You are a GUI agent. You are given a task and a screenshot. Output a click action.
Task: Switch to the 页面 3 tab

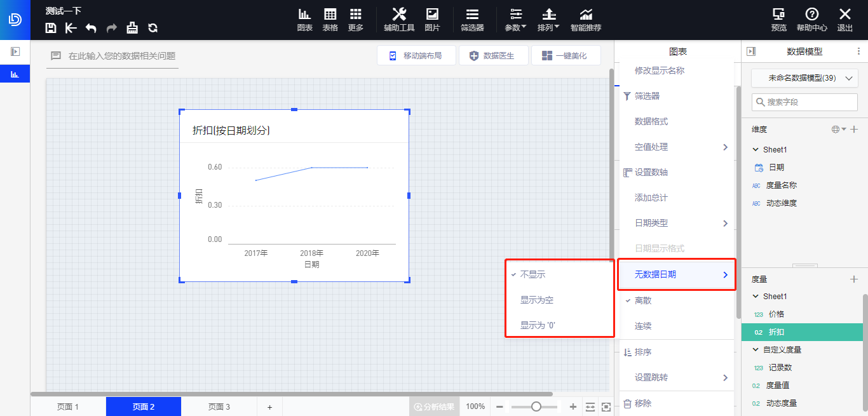tap(219, 406)
